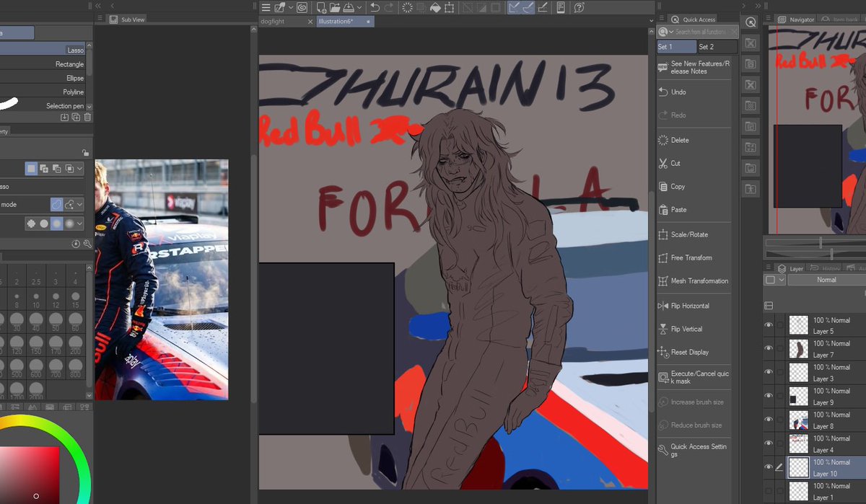Hide Layer 5 with its eye icon
Image resolution: width=866 pixels, height=504 pixels.
click(769, 325)
